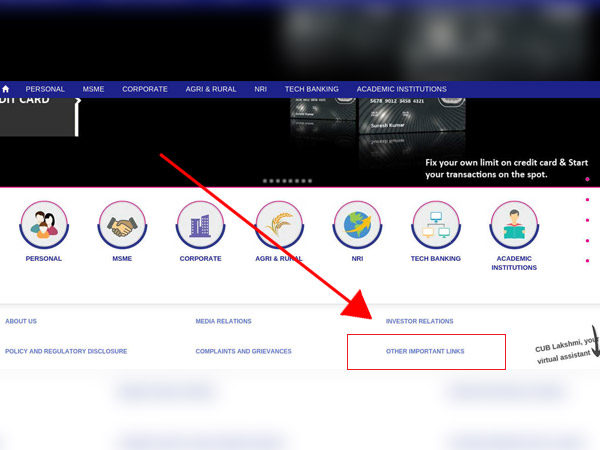
Task: Click topmost pink dot on right edge
Action: tap(587, 179)
